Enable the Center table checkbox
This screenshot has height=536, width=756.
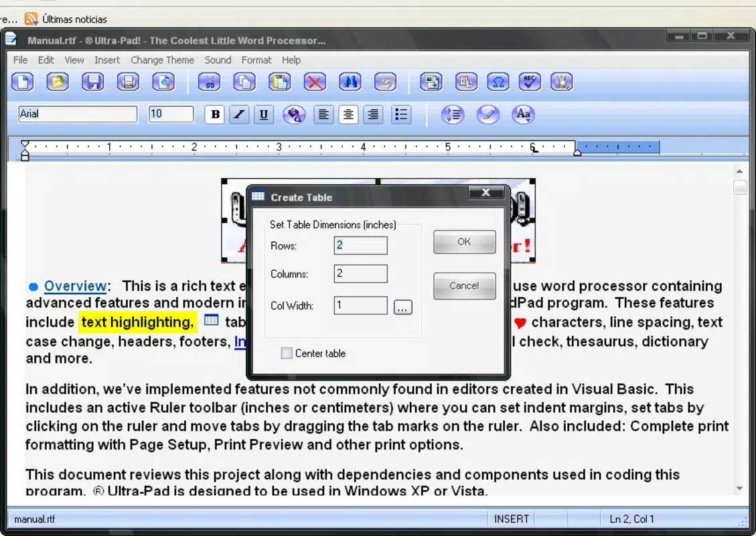(287, 353)
